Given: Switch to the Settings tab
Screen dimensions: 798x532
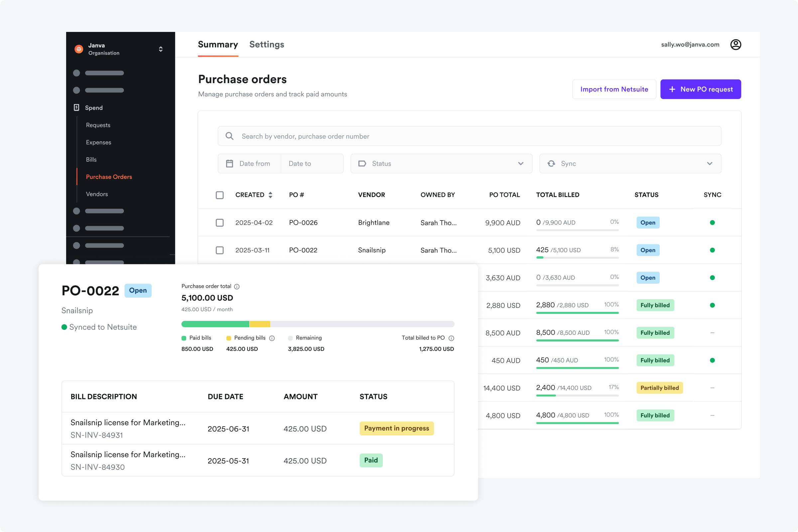Looking at the screenshot, I should [x=266, y=45].
